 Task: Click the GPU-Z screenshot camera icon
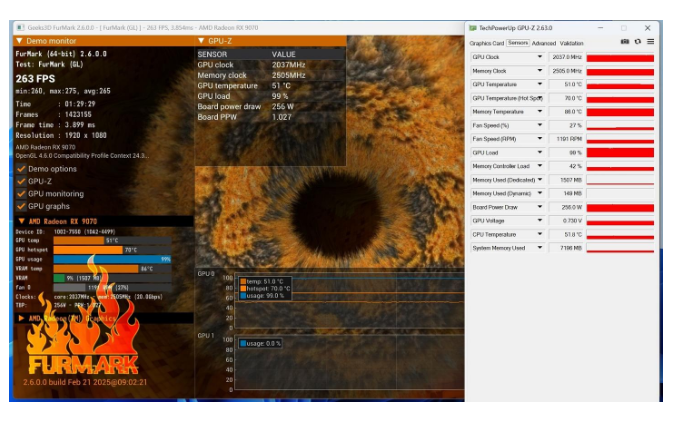tap(625, 42)
